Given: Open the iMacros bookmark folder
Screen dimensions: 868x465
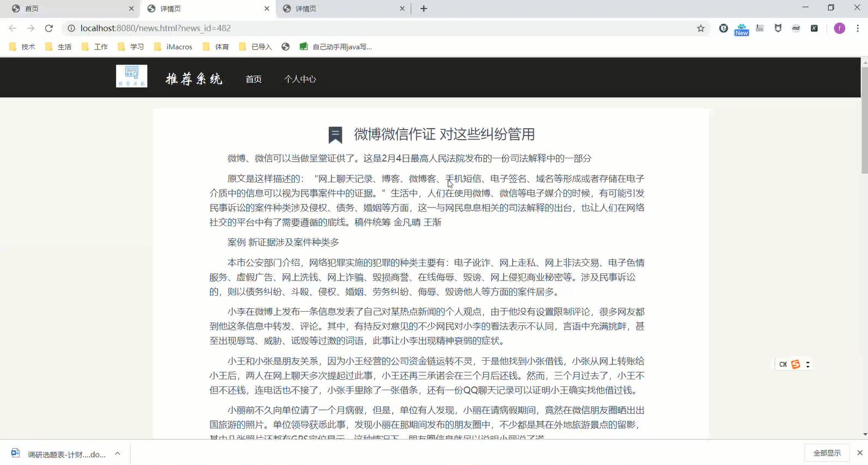Looking at the screenshot, I should pyautogui.click(x=173, y=47).
